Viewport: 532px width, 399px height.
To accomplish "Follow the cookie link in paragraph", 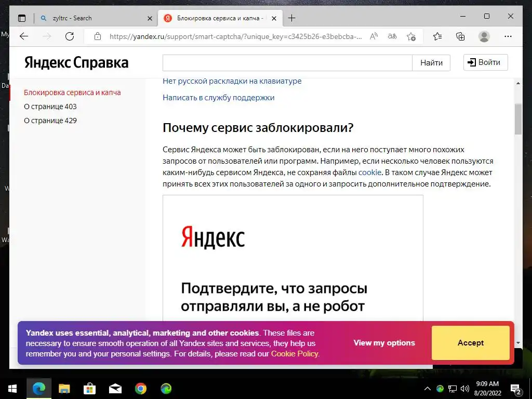I will pyautogui.click(x=370, y=172).
